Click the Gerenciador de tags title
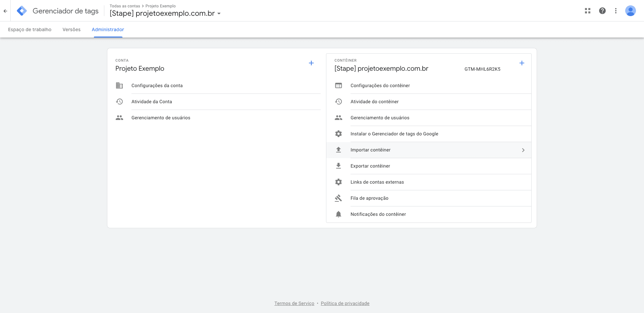The image size is (644, 313). click(65, 11)
